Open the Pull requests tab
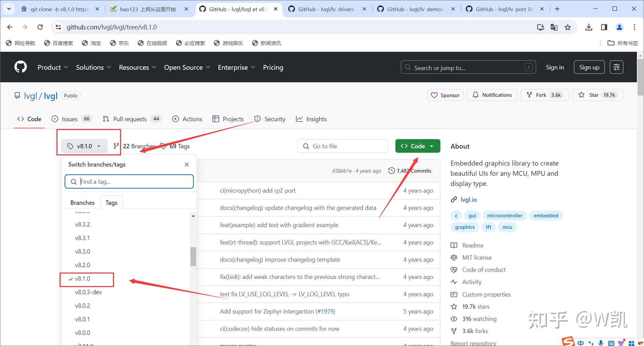 pos(132,119)
